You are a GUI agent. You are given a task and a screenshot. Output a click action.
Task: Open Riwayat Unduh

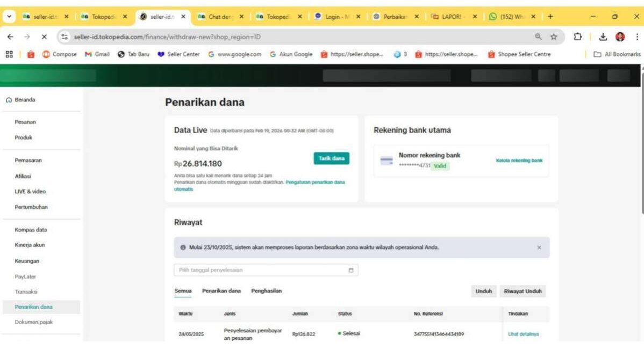click(x=522, y=291)
